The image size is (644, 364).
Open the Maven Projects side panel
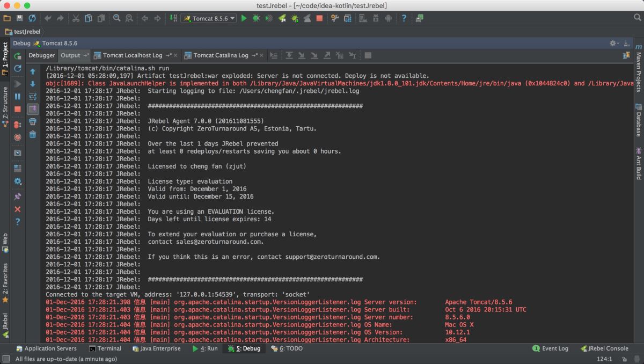(639, 68)
